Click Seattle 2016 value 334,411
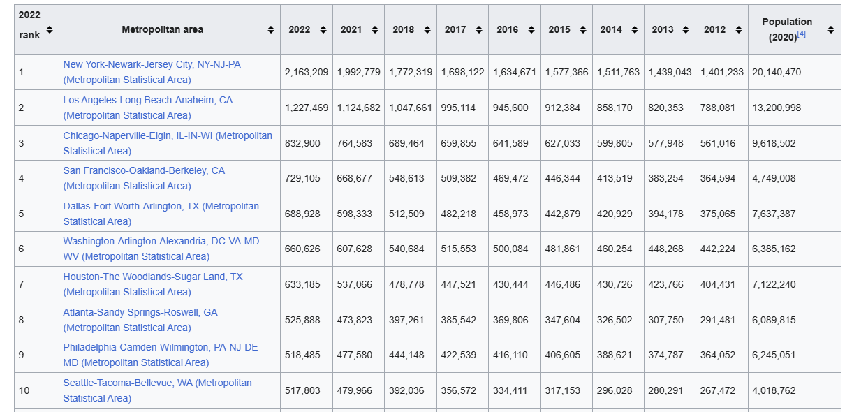Screen dimensions: 868x412 click(510, 390)
